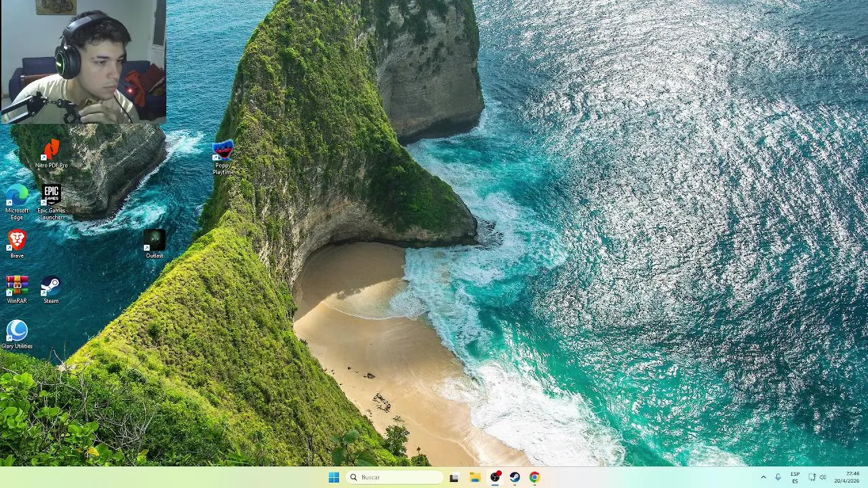Select the Outlast game shortcut

click(x=154, y=244)
